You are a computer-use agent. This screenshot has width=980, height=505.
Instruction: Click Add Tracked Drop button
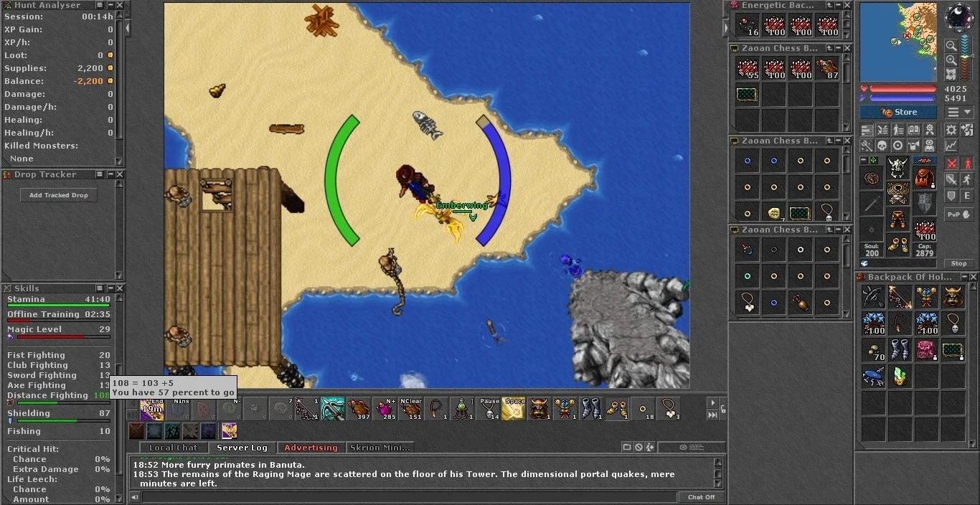59,195
